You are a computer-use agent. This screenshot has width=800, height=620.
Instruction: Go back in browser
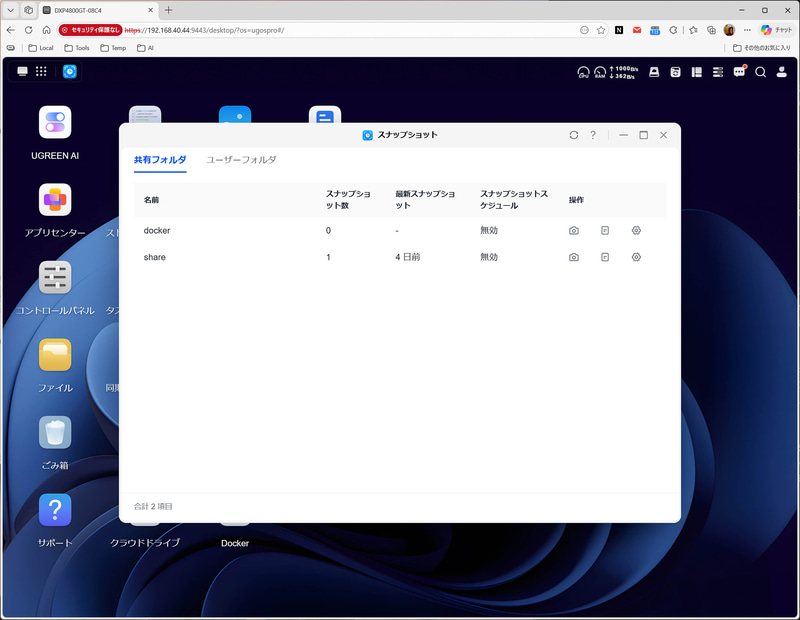pyautogui.click(x=11, y=30)
